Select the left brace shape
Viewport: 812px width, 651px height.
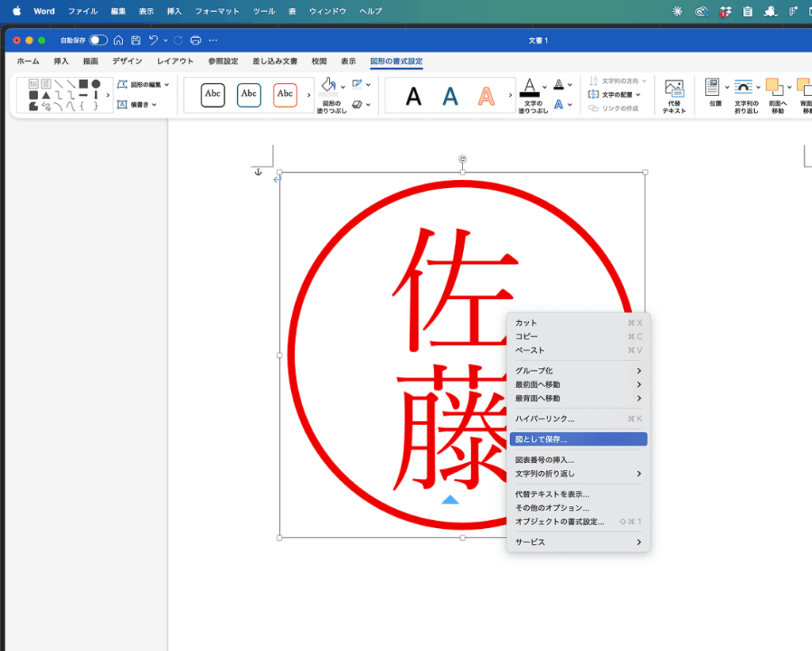82,107
